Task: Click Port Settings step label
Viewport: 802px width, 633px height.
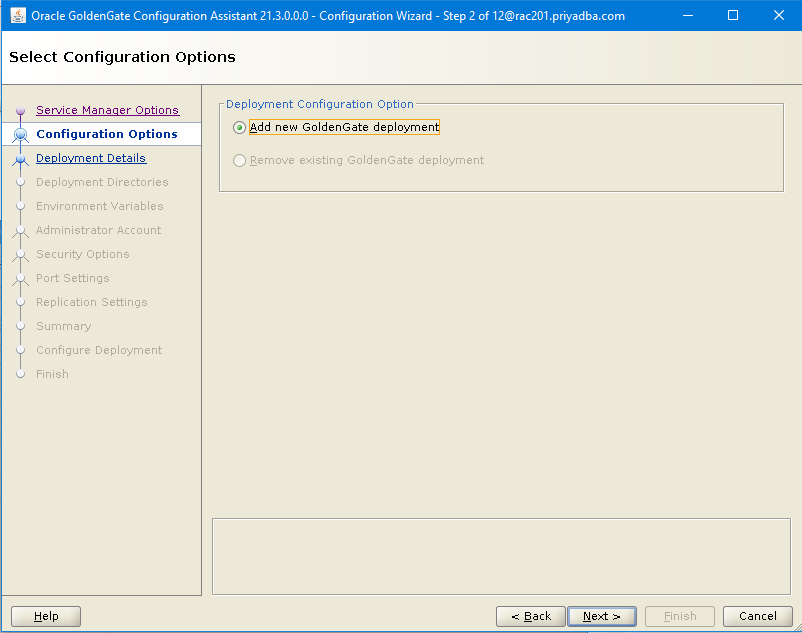Action: [x=73, y=278]
